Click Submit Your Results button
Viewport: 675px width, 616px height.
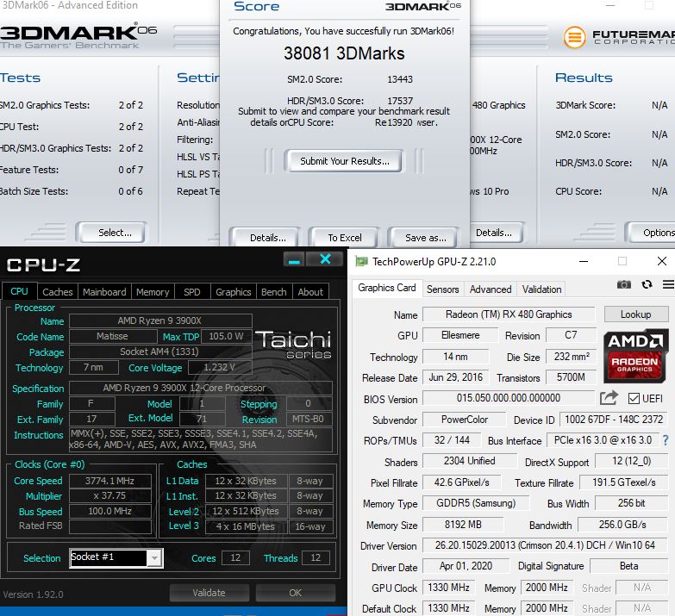344,161
